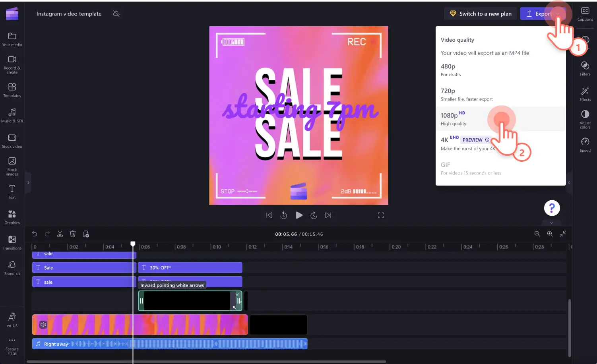597x364 pixels.
Task: Click the horizontal timeline scrollbar
Action: pos(206,362)
